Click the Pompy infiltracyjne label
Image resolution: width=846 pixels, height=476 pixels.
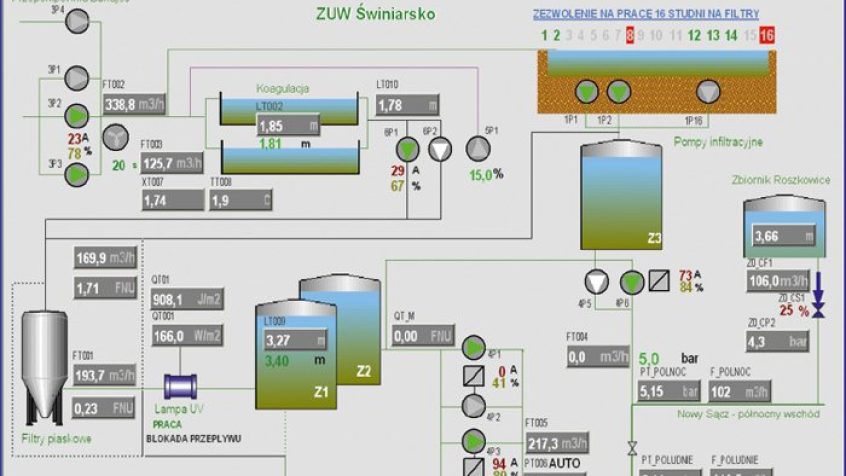click(x=718, y=142)
